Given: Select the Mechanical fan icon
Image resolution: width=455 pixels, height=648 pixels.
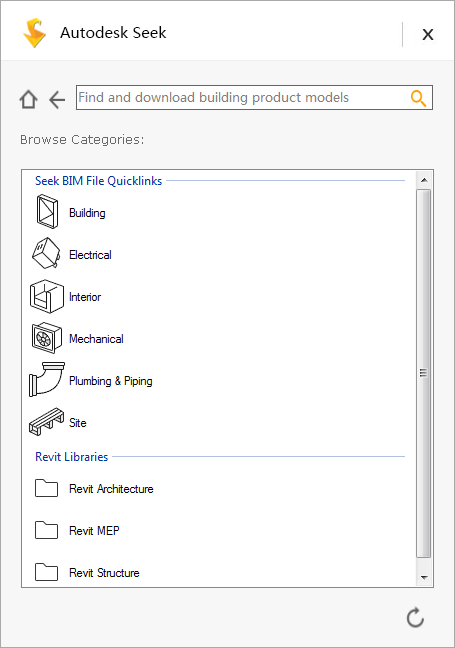Looking at the screenshot, I should [x=47, y=338].
